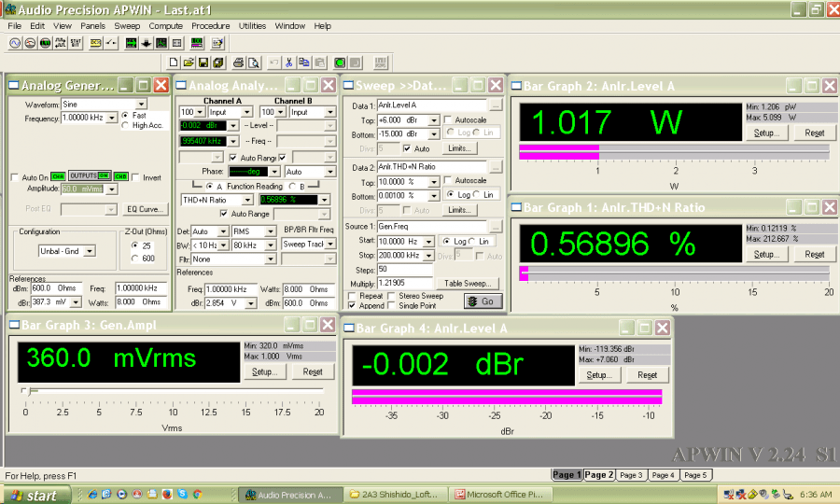Open the digital I/O waveform panel icon
This screenshot has height=504, width=840.
click(61, 43)
